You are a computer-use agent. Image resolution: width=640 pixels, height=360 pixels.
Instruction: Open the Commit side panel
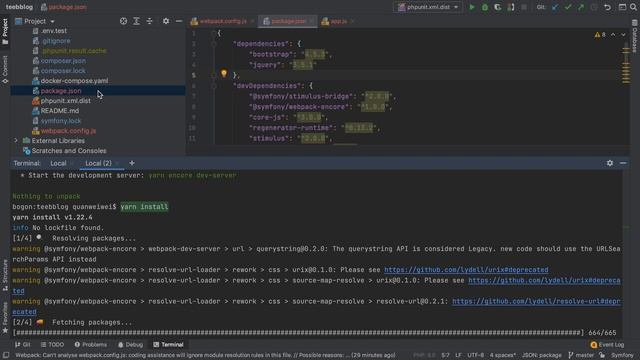[x=5, y=69]
